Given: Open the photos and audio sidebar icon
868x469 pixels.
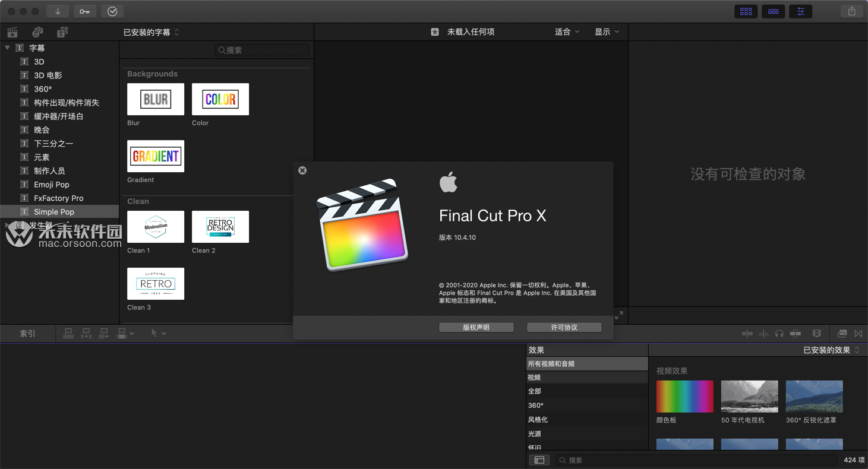Looking at the screenshot, I should tap(37, 32).
